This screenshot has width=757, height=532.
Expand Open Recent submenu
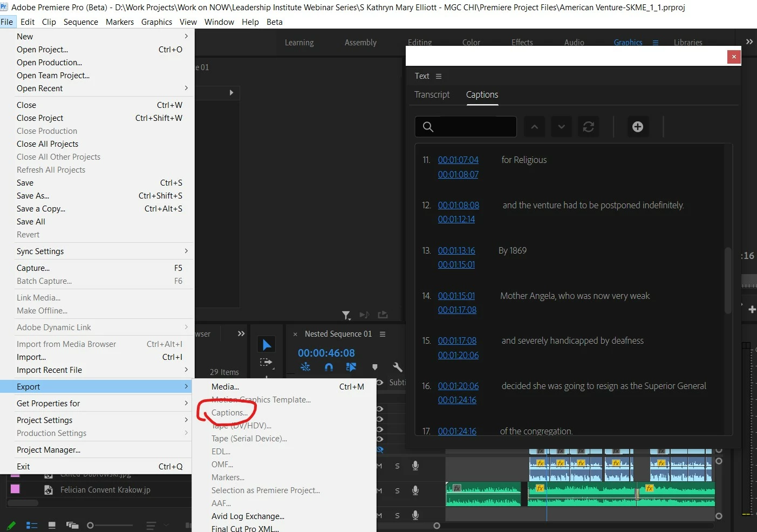[186, 88]
